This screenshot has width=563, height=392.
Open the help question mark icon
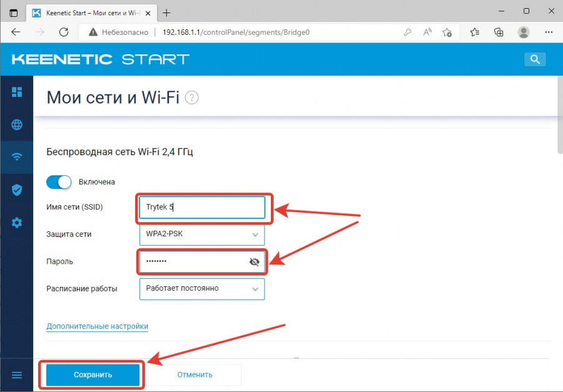coord(192,98)
